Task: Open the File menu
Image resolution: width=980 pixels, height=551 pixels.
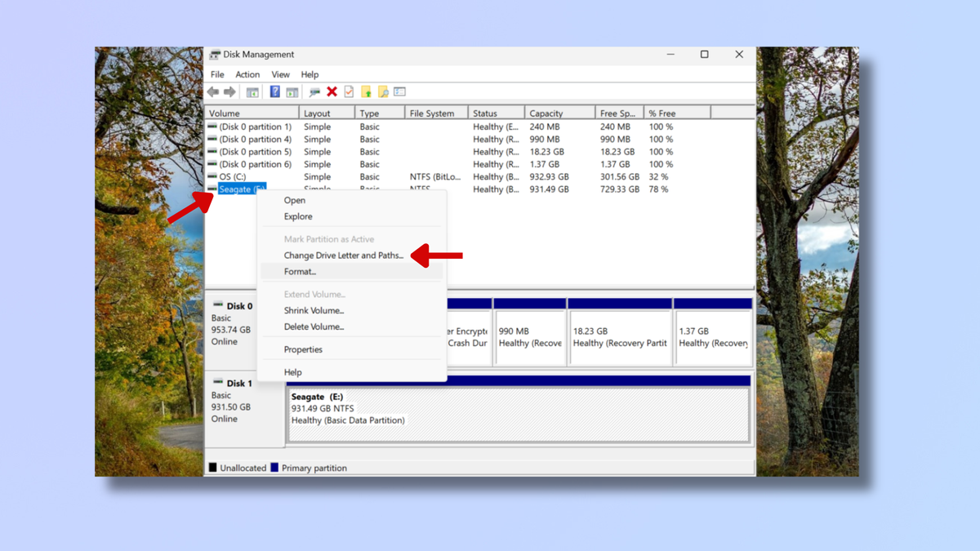Action: pos(217,74)
